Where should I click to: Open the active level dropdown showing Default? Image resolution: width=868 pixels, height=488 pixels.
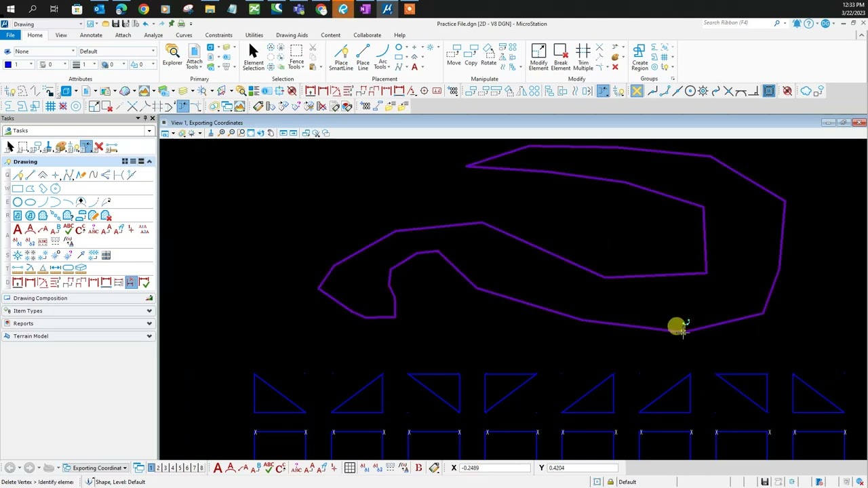pos(117,52)
